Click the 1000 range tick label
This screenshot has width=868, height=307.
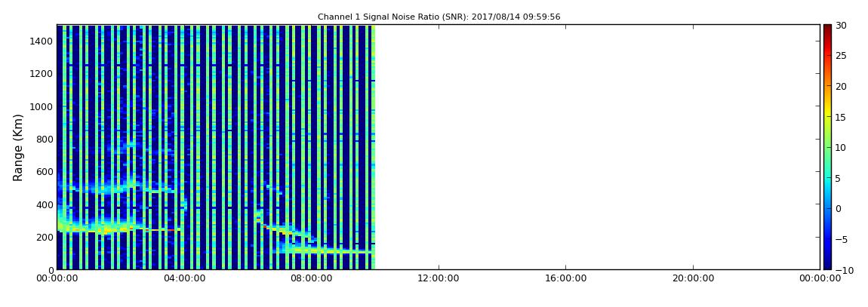click(x=42, y=106)
